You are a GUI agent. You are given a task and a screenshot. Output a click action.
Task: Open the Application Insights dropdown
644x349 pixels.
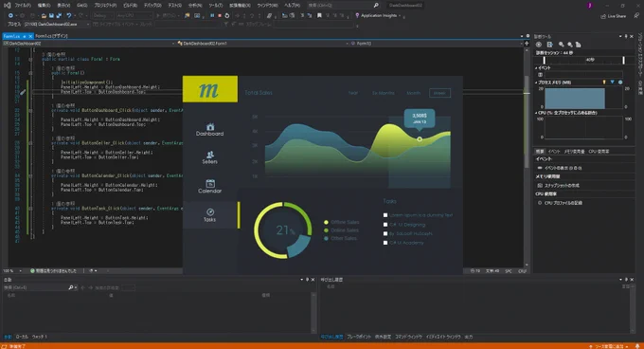point(378,15)
